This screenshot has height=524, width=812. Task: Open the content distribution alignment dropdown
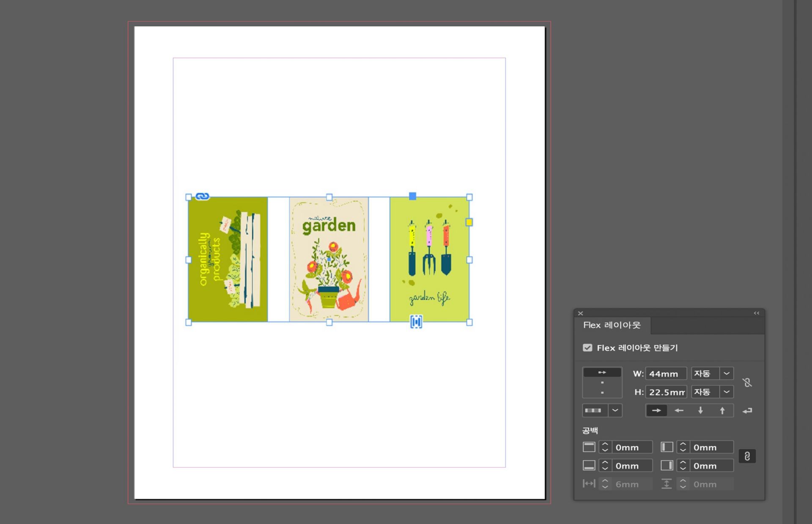[x=615, y=410]
